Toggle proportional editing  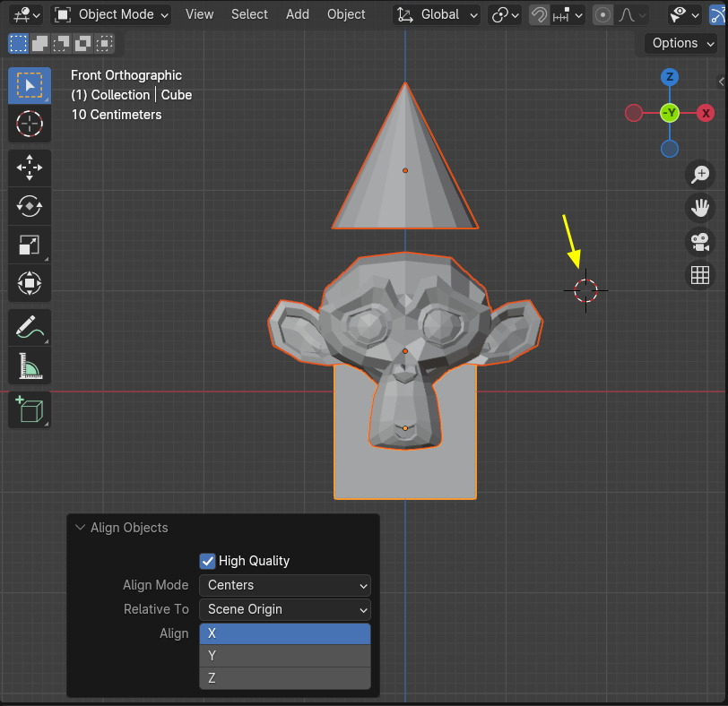602,15
